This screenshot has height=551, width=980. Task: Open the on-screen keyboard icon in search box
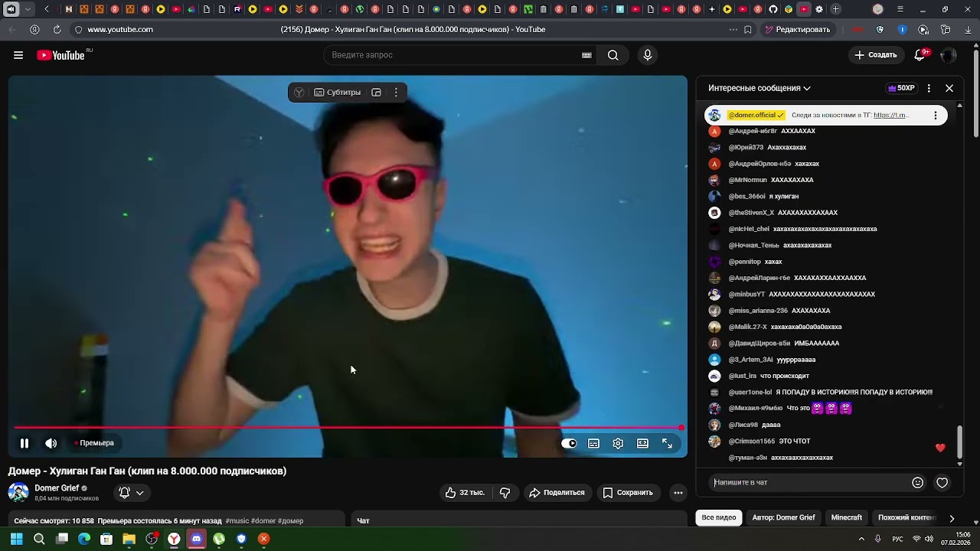(x=586, y=55)
